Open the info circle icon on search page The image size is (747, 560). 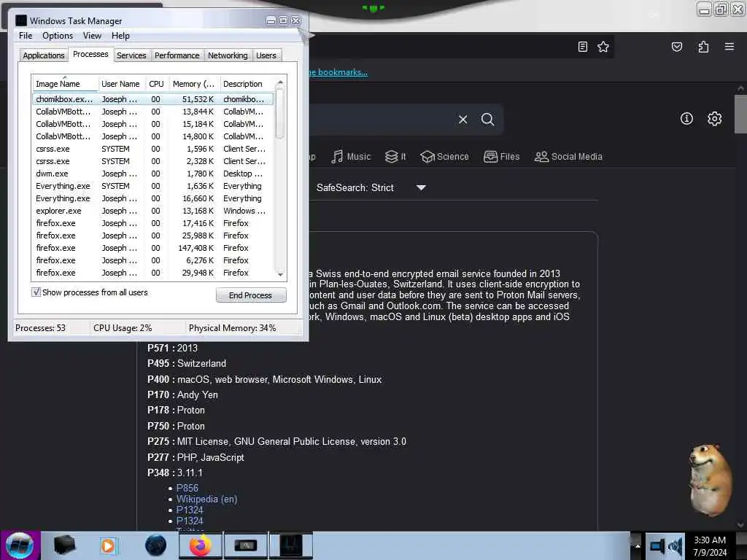686,119
